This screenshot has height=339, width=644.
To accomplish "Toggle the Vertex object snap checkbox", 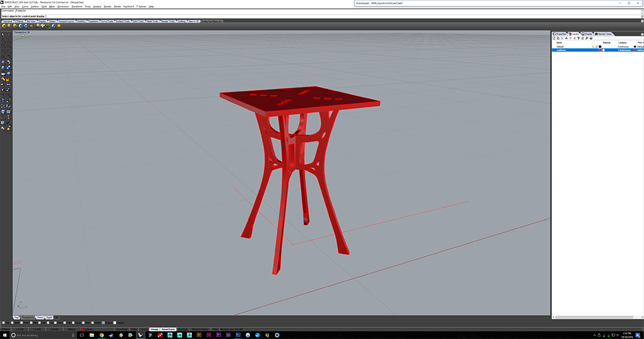I will pos(92,322).
